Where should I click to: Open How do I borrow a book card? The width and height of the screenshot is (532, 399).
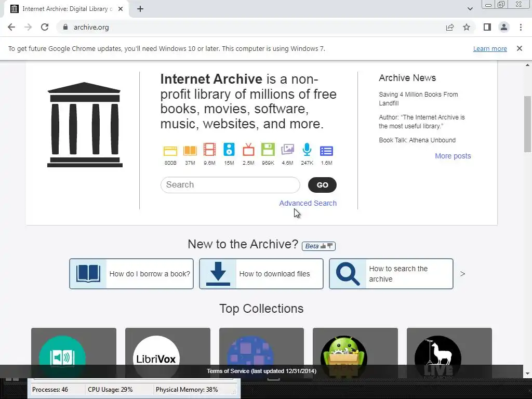click(131, 274)
